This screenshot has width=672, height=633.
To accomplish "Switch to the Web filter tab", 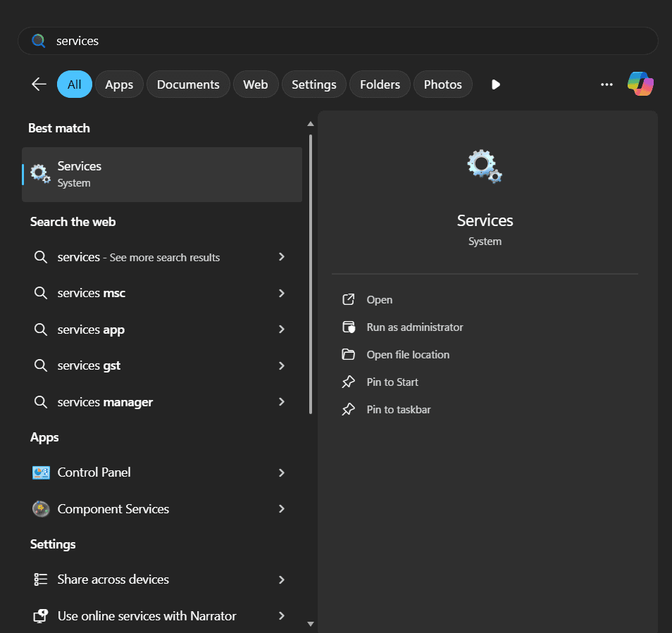I will [256, 84].
